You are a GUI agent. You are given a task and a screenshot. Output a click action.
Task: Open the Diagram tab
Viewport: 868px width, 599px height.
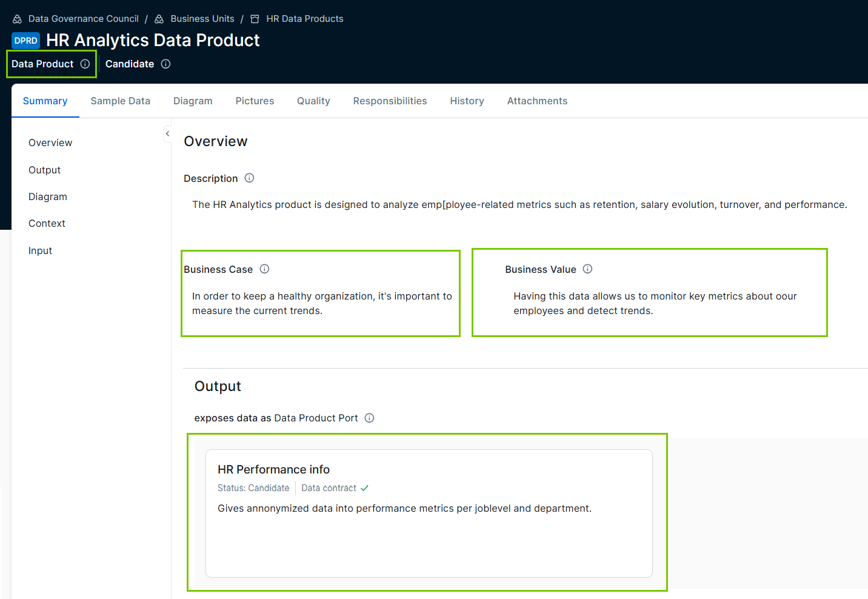tap(193, 101)
